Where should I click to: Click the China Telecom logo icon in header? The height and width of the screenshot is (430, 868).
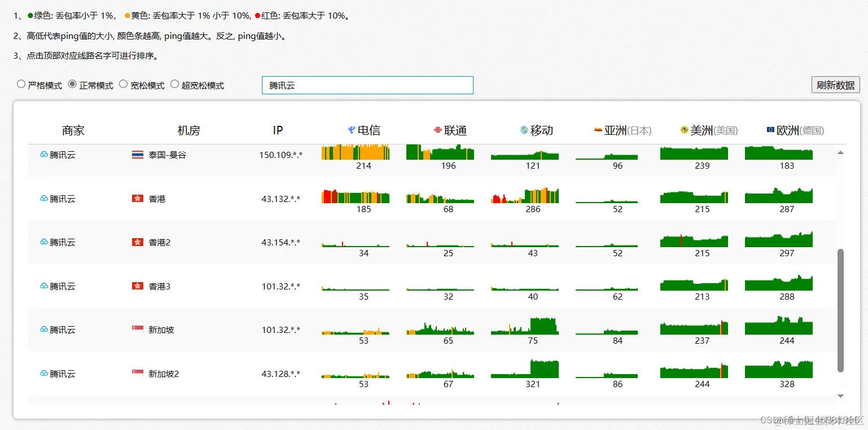352,130
